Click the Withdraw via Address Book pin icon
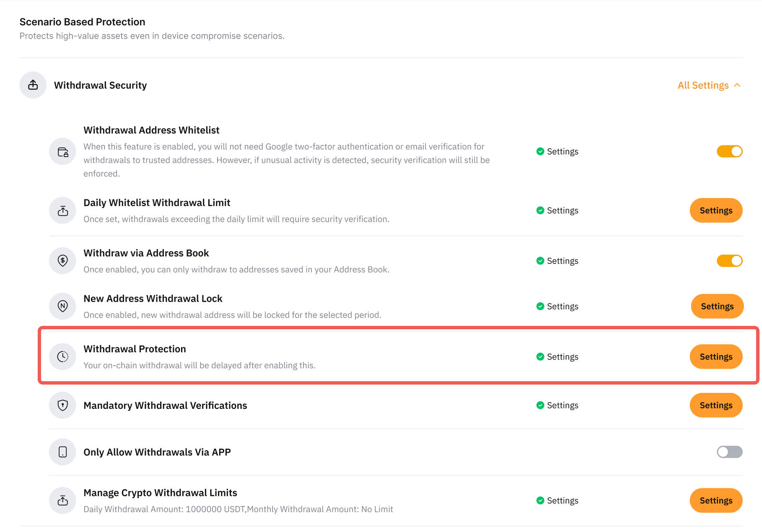 click(62, 261)
